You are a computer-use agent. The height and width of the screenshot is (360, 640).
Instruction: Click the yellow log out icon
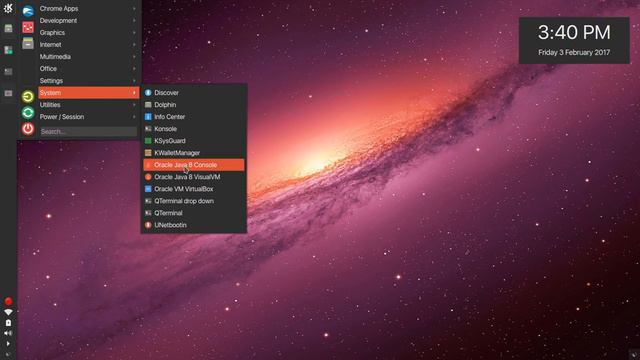28,97
